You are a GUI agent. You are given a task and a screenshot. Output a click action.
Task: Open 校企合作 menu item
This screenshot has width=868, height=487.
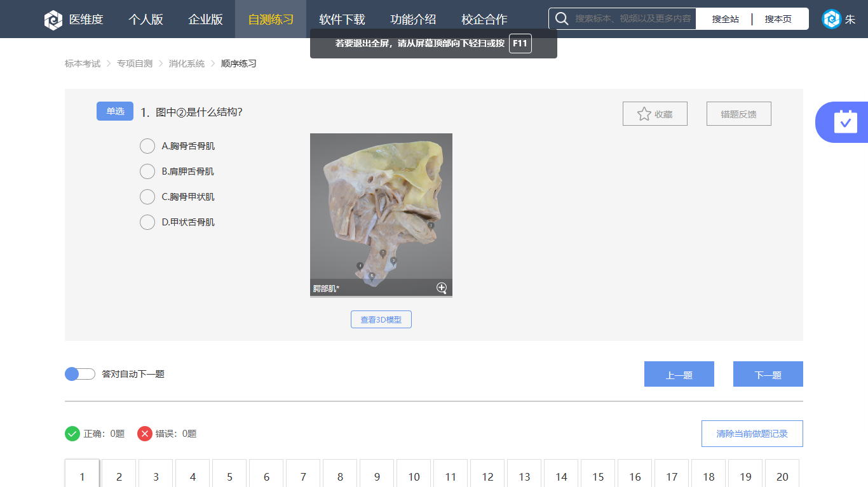[484, 19]
